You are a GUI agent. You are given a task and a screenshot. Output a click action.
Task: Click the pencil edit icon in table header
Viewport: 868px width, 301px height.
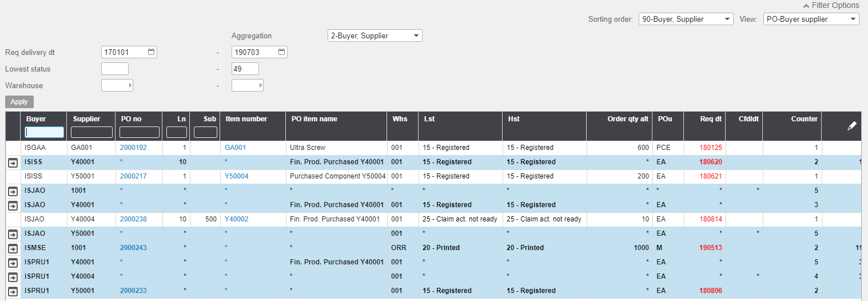[x=851, y=126]
